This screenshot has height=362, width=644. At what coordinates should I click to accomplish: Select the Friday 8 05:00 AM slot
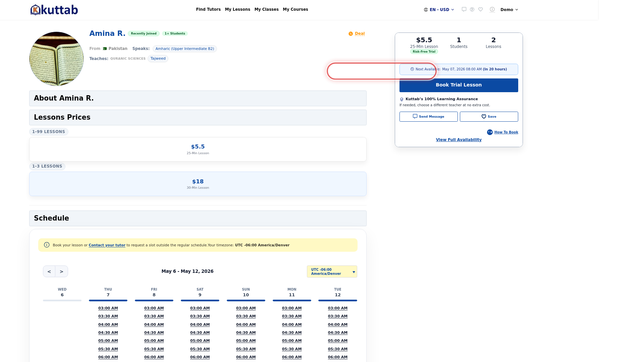click(x=154, y=341)
